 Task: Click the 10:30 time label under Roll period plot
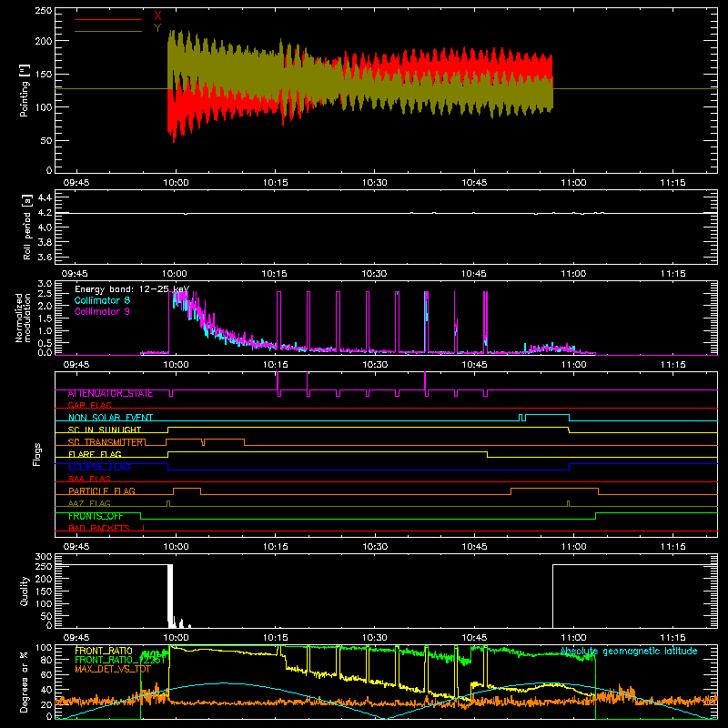pyautogui.click(x=374, y=274)
